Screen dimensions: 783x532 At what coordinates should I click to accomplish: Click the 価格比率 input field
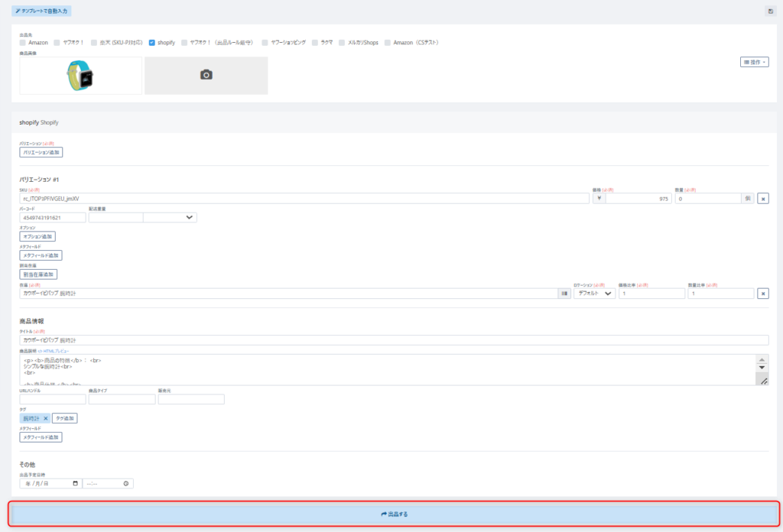pos(651,294)
